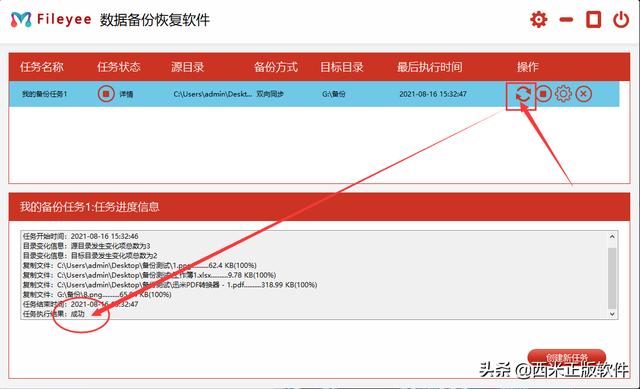Click log line copying 1.pdf 318.99 KB
Viewport: 640px width, 389px height.
click(x=170, y=285)
